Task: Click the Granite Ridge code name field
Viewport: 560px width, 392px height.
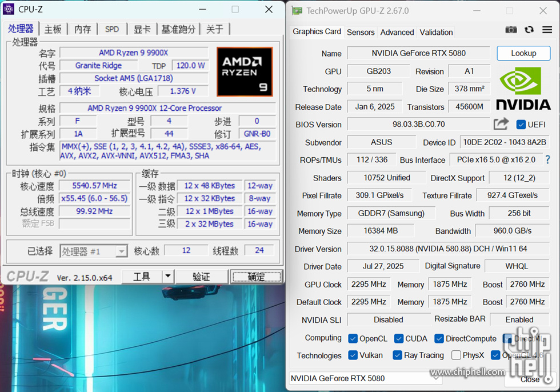Action: coord(98,66)
